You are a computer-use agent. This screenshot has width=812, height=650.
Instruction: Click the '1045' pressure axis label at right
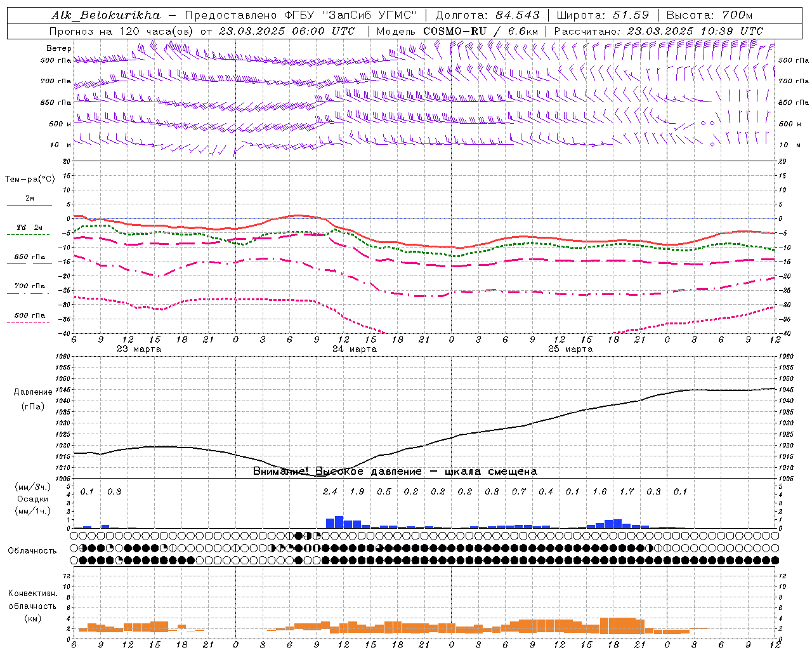(786, 390)
